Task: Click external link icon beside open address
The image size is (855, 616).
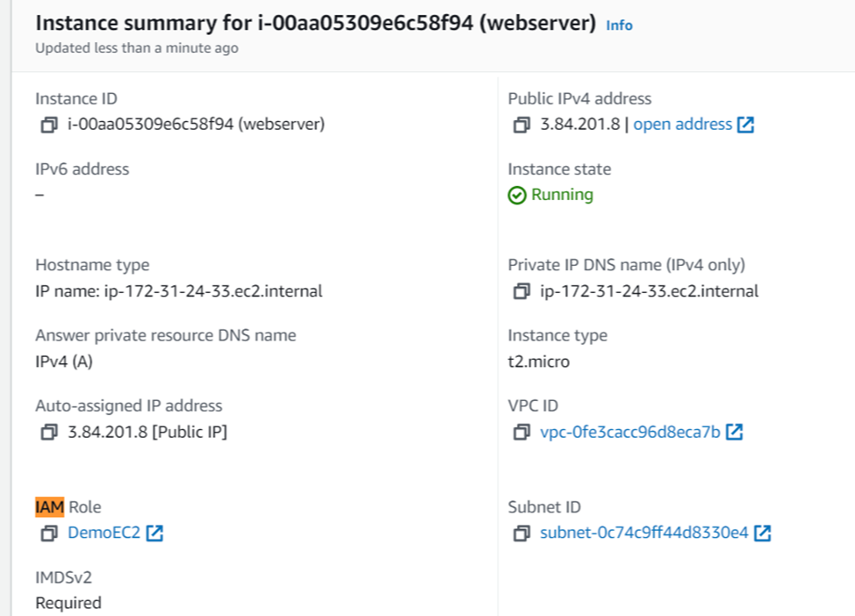Action: click(745, 125)
